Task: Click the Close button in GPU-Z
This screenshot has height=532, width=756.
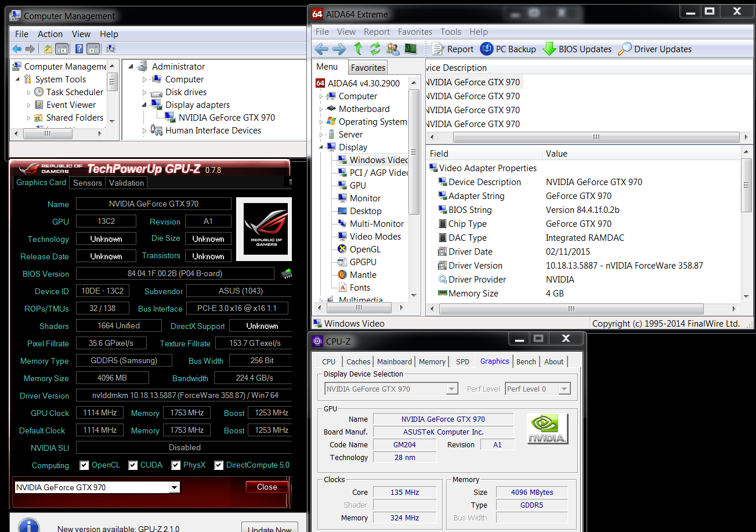Action: 267,487
